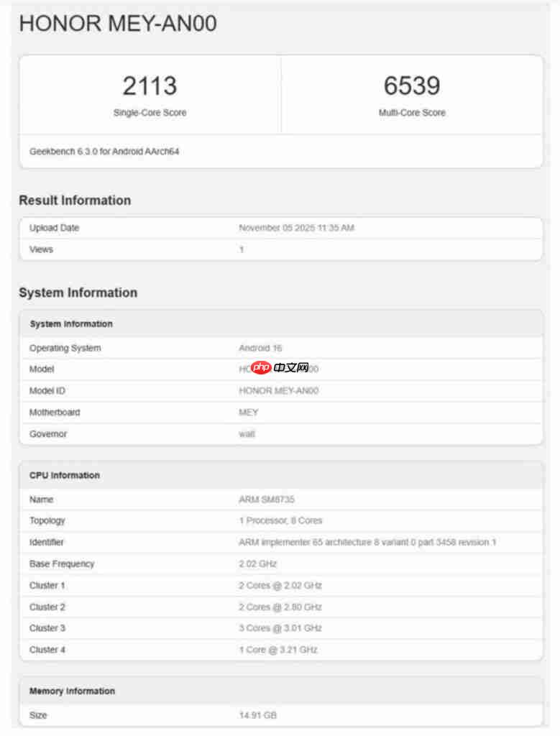Screen dimensions: 560x736
Task: Click the large "System Information" section heading
Action: pos(78,293)
